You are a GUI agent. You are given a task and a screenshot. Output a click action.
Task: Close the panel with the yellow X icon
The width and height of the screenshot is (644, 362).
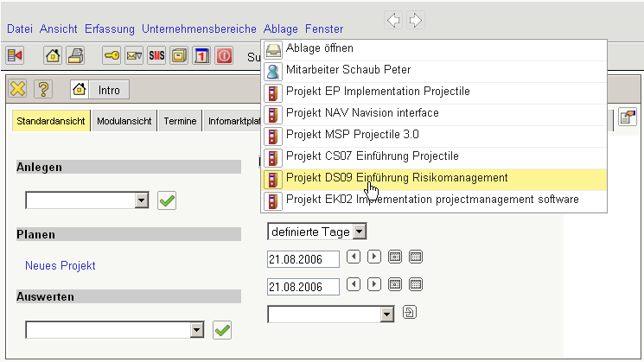pos(18,89)
